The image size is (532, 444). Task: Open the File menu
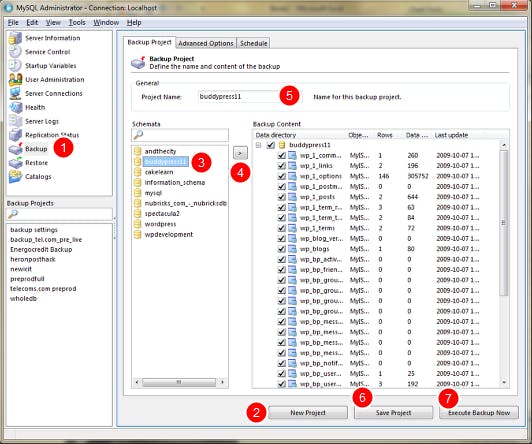[x=13, y=23]
